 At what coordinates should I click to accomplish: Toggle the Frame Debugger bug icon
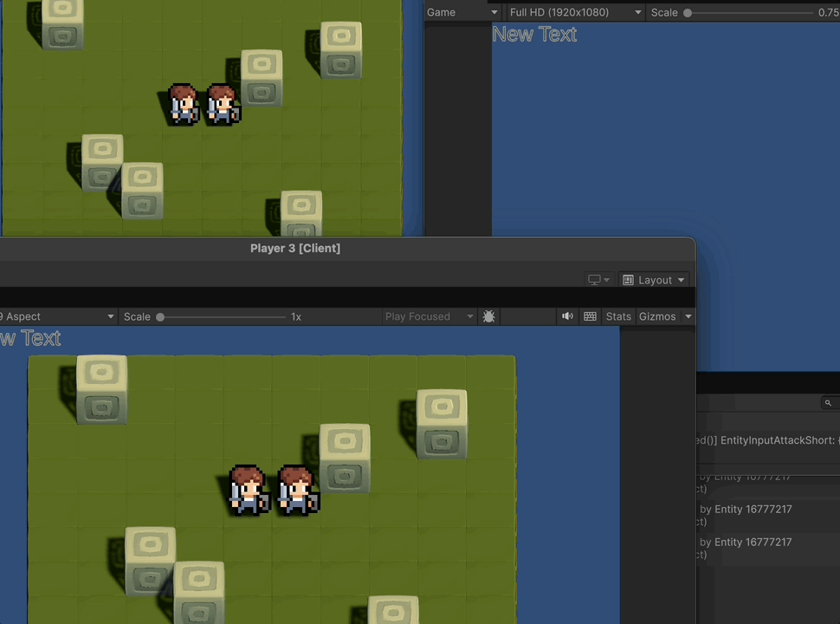pos(488,317)
